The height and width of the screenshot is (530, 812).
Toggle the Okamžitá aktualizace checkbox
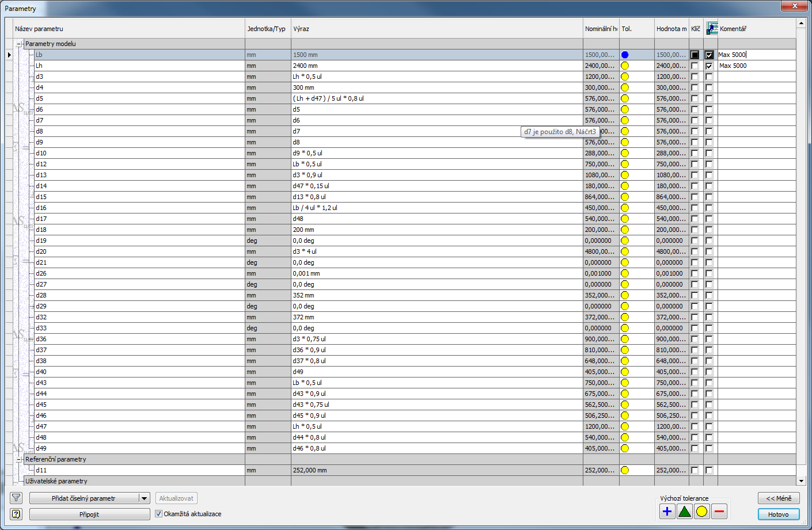point(159,514)
